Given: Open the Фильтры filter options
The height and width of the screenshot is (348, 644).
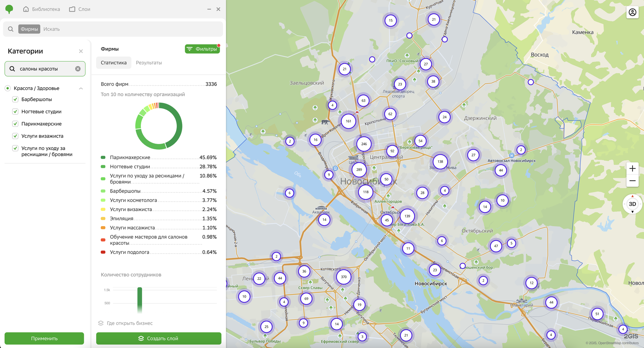Looking at the screenshot, I should coord(202,49).
